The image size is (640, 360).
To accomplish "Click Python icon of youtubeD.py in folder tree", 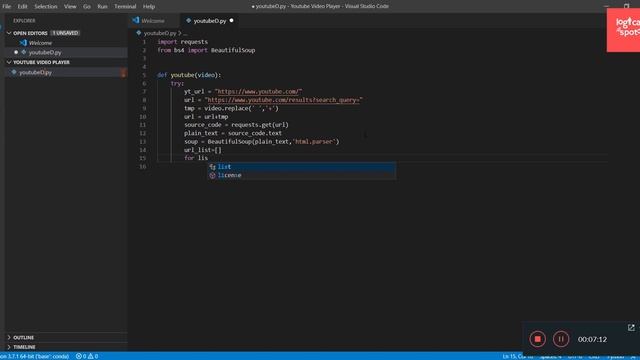I will (14, 72).
